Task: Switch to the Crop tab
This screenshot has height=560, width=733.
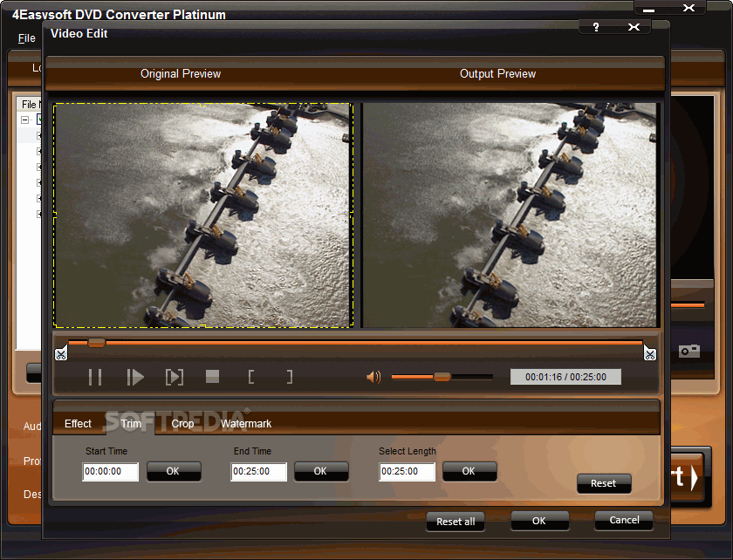Action: 182,424
